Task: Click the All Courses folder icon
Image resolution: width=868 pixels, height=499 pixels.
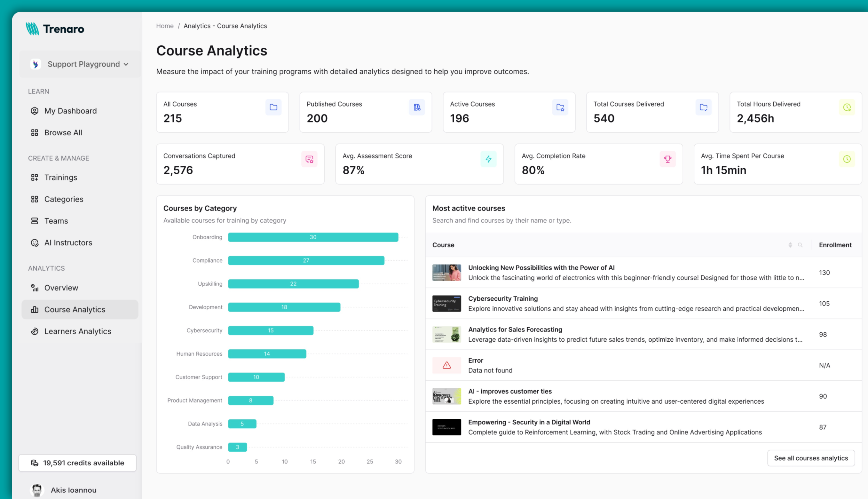Action: point(273,107)
